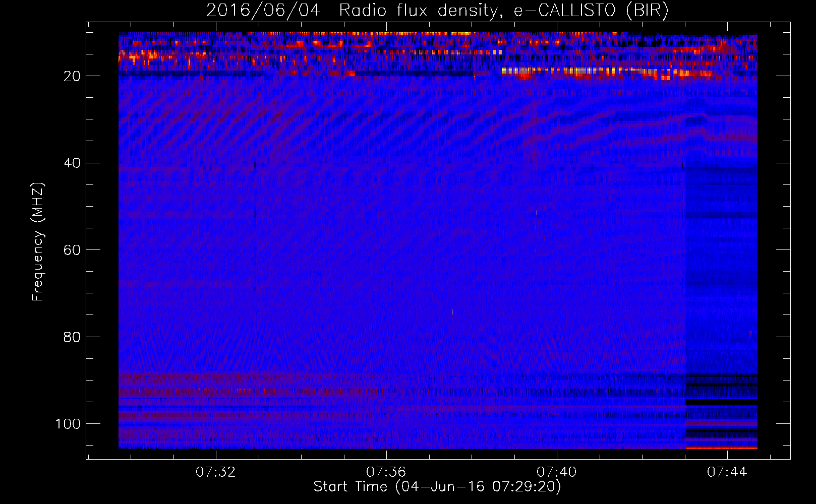Click the 'Start Time (04-Jun-16 07:29:20)' label
The image size is (816, 504).
437,487
